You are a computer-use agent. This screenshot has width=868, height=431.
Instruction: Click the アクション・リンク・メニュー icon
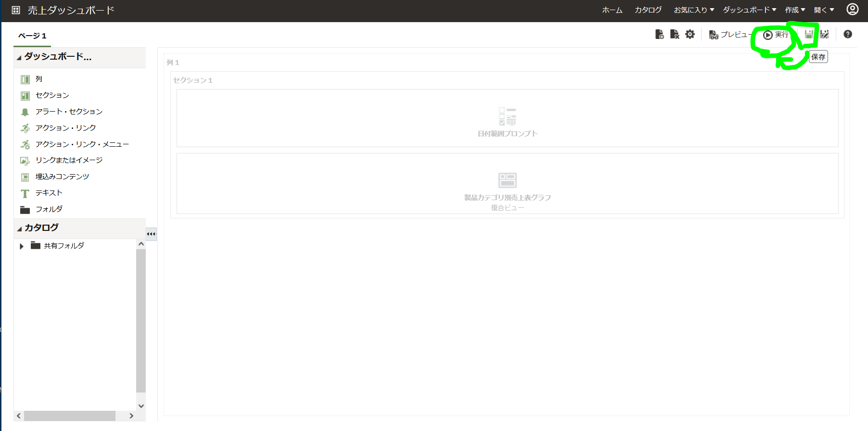25,144
